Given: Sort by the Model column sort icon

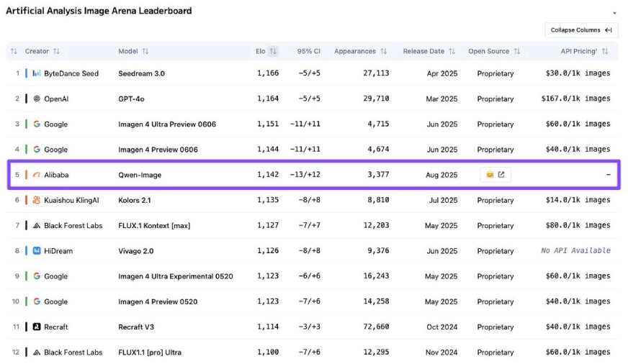Looking at the screenshot, I should pyautogui.click(x=145, y=51).
